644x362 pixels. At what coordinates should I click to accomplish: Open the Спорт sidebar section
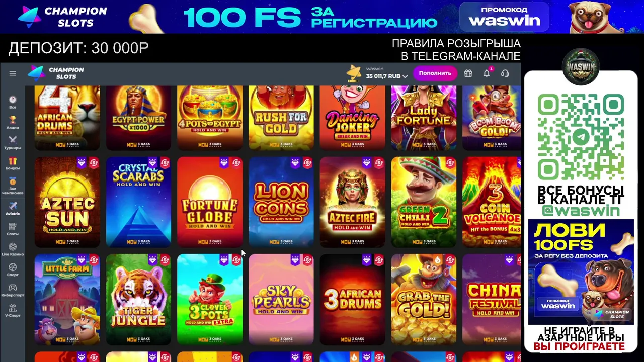[13, 269]
